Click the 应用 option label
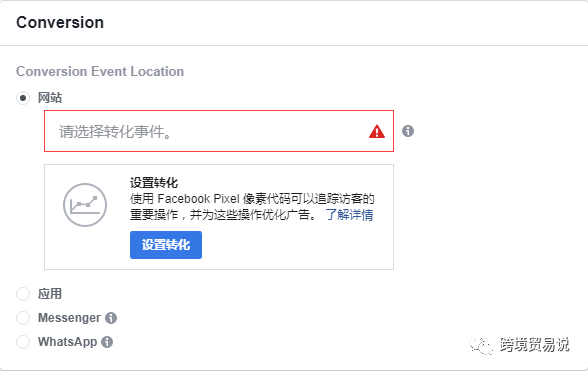 pos(50,294)
